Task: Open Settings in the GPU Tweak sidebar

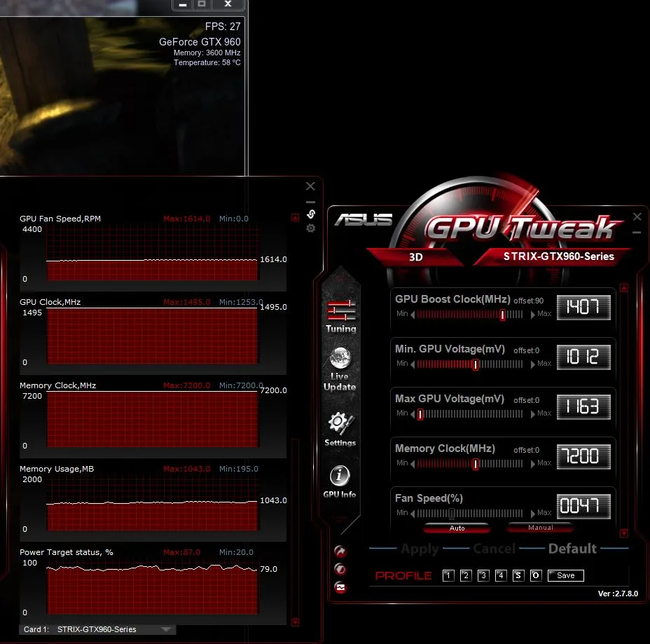Action: 340,429
